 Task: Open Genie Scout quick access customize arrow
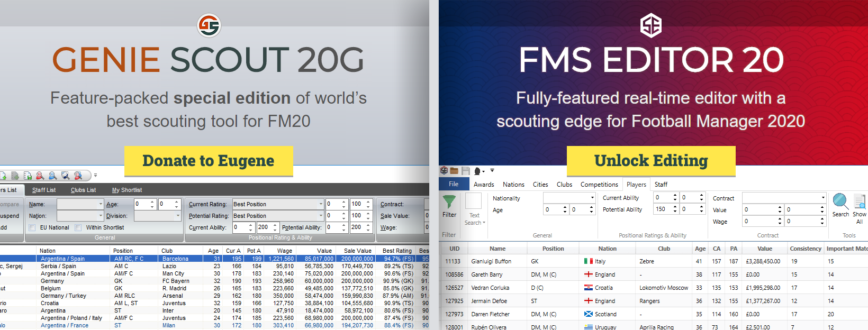click(95, 175)
